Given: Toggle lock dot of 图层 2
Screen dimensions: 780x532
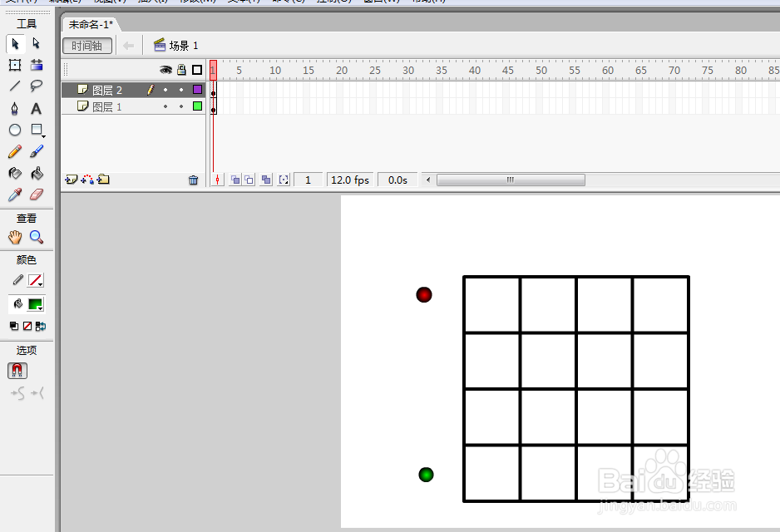Looking at the screenshot, I should pyautogui.click(x=181, y=90).
